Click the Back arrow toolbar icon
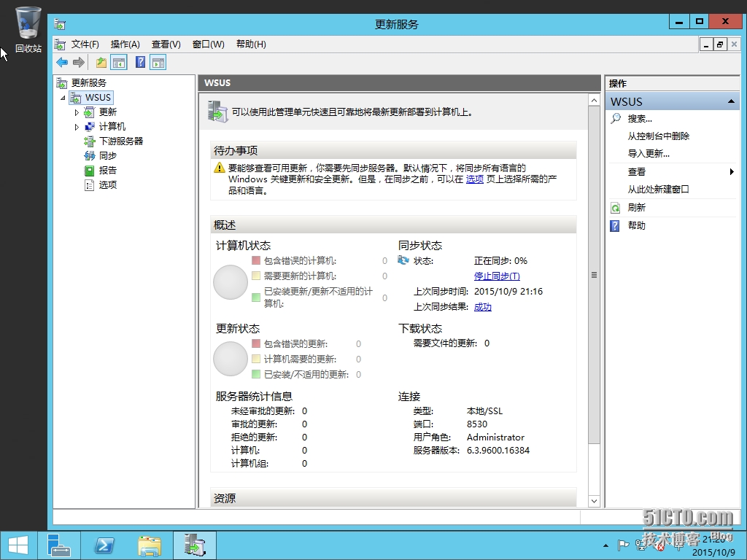 [x=62, y=63]
